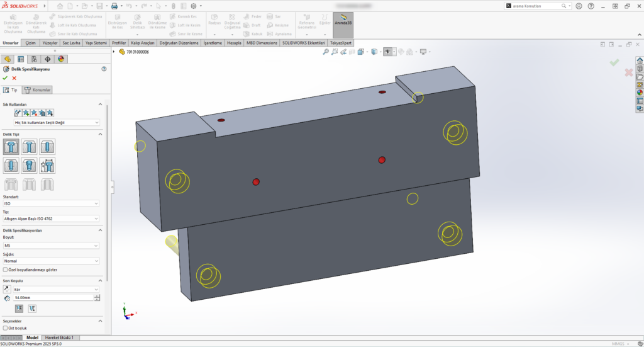Collapse the Delik Tipi section
Image resolution: width=644 pixels, height=347 pixels.
coord(100,134)
